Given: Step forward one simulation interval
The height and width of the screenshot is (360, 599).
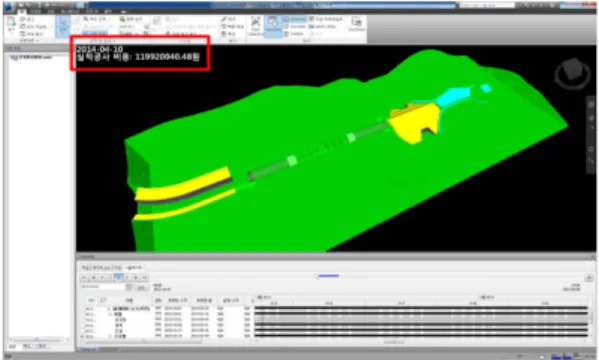Looking at the screenshot, I should pyautogui.click(x=136, y=277).
